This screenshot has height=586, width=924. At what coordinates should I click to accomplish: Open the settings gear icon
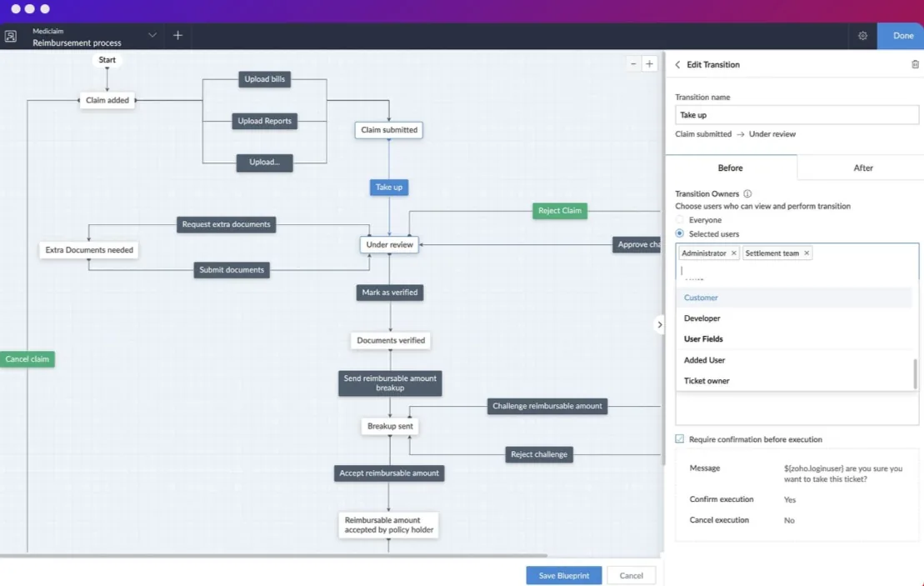862,36
